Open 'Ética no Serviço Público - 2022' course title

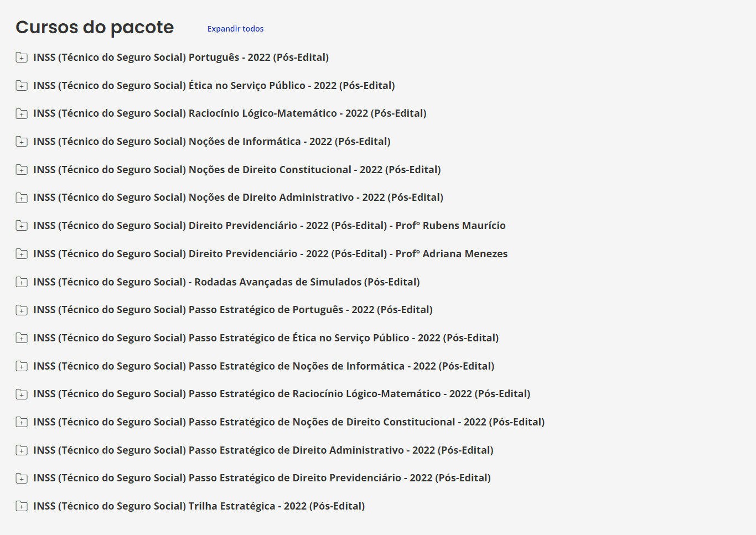(214, 86)
